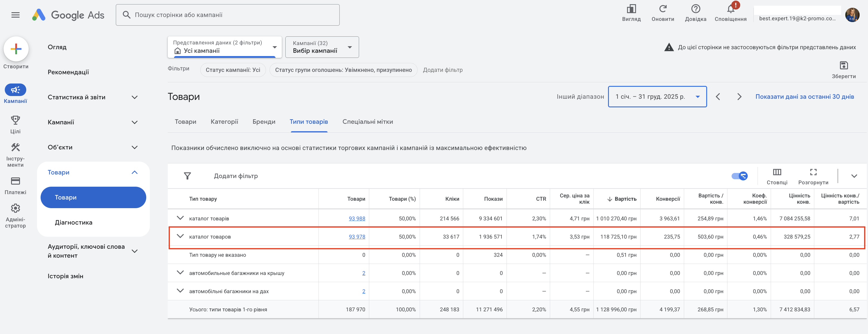868x334 pixels.
Task: Open the Вибір кампанії dropdown
Action: click(322, 47)
